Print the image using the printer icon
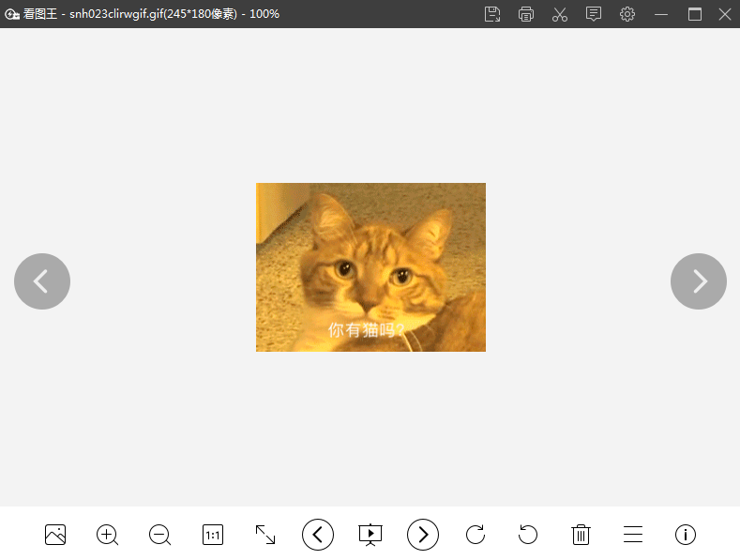 pyautogui.click(x=526, y=14)
